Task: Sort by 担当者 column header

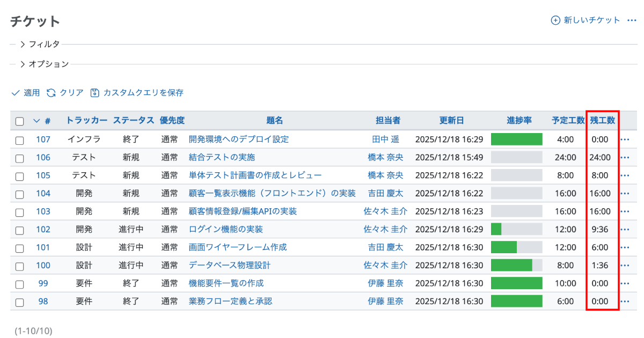Action: [x=388, y=120]
